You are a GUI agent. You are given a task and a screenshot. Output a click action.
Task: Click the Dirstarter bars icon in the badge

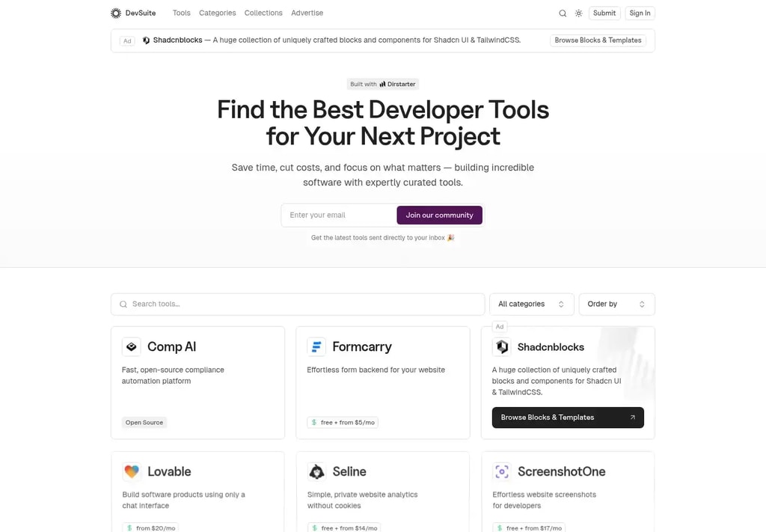coord(382,84)
